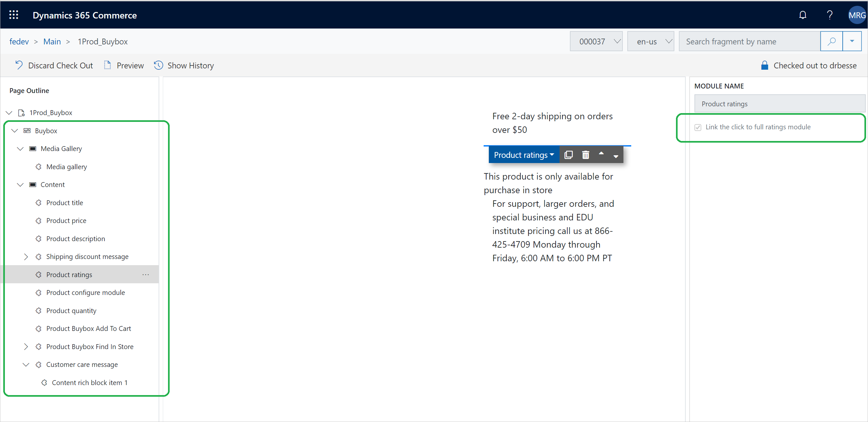Select the 000037 product ID dropdown
Viewport: 868px width, 422px height.
[x=597, y=41]
